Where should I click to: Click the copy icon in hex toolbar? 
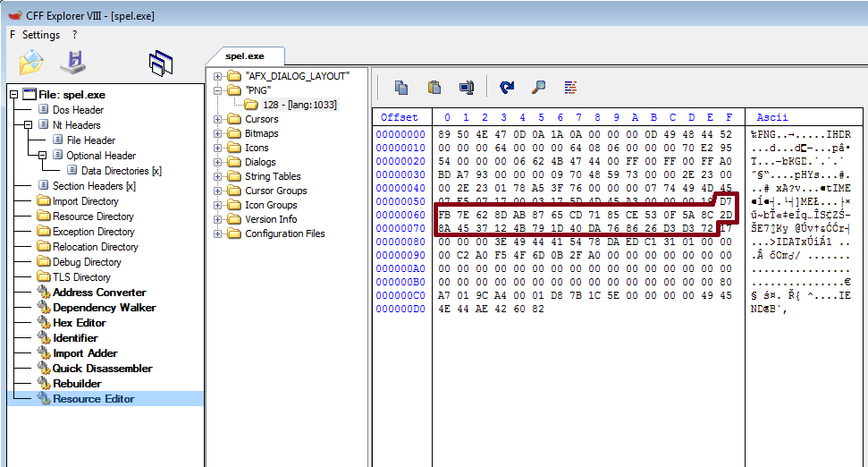tap(401, 88)
